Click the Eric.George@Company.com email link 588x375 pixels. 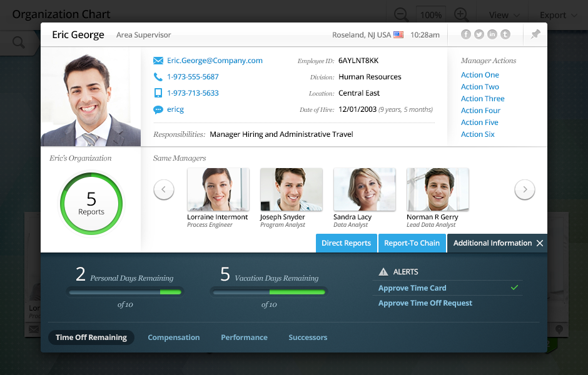[215, 61]
